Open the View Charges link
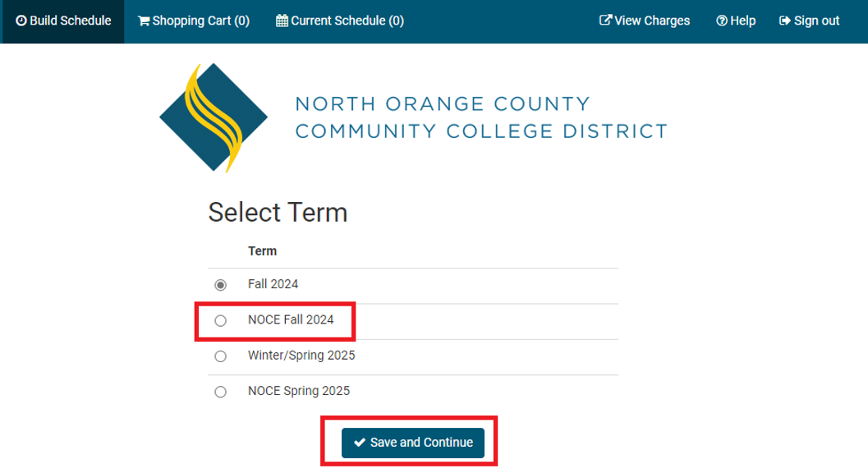The width and height of the screenshot is (868, 473). pyautogui.click(x=645, y=21)
